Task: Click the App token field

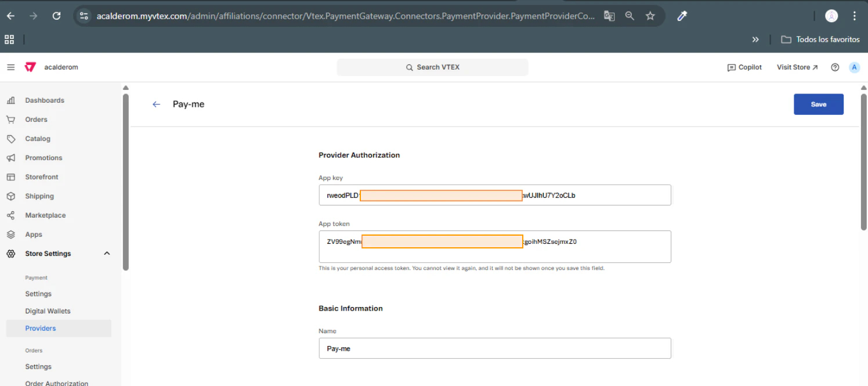Action: point(495,247)
